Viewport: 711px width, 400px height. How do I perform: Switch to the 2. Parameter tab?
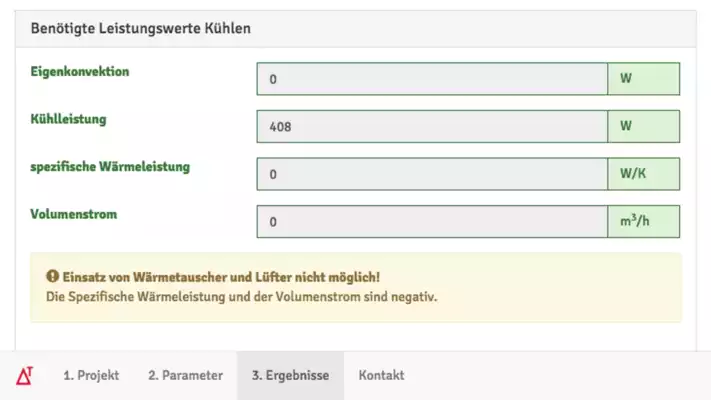point(185,376)
